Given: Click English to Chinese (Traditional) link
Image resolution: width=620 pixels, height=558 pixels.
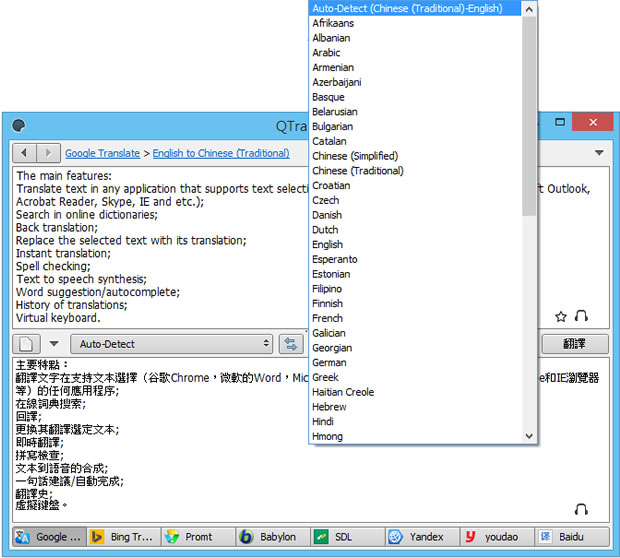Looking at the screenshot, I should 221,153.
